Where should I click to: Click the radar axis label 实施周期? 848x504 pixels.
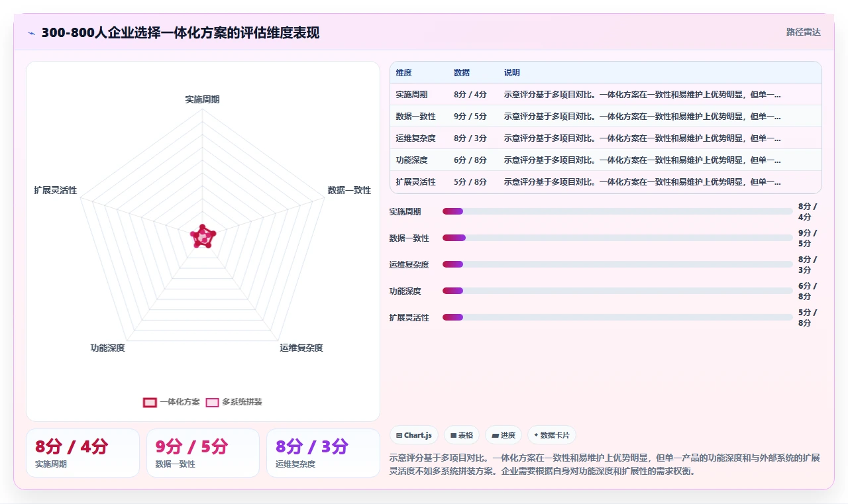click(202, 99)
